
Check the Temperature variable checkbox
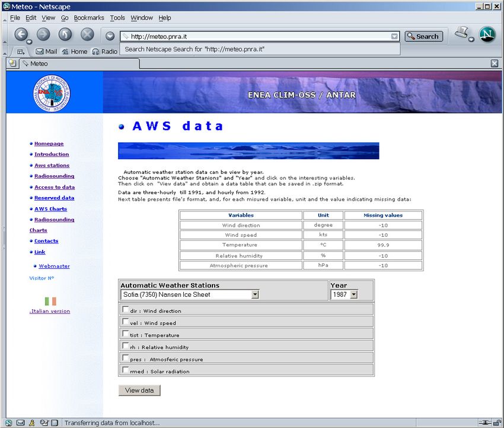[x=125, y=334]
